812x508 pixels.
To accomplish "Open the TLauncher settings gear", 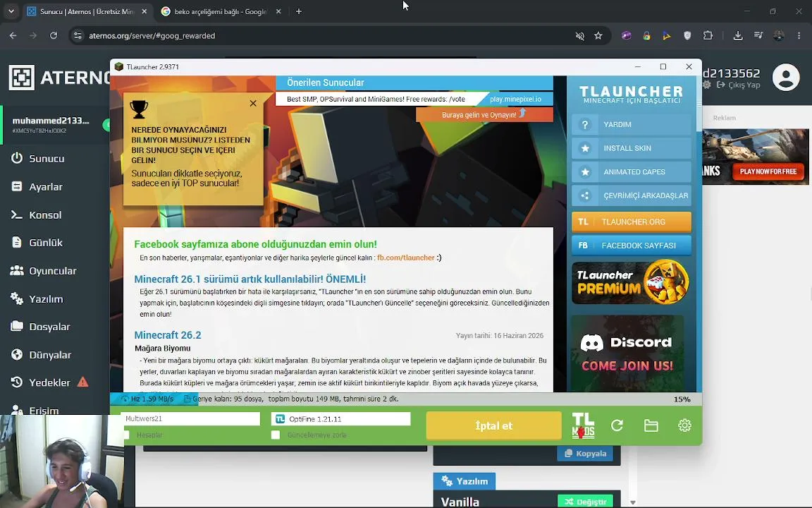I will pyautogui.click(x=684, y=425).
